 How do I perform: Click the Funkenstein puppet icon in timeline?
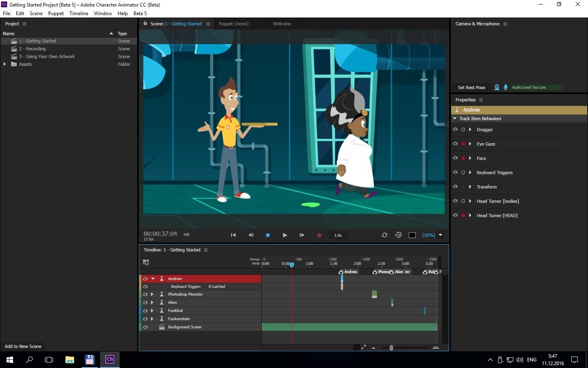[x=162, y=319]
